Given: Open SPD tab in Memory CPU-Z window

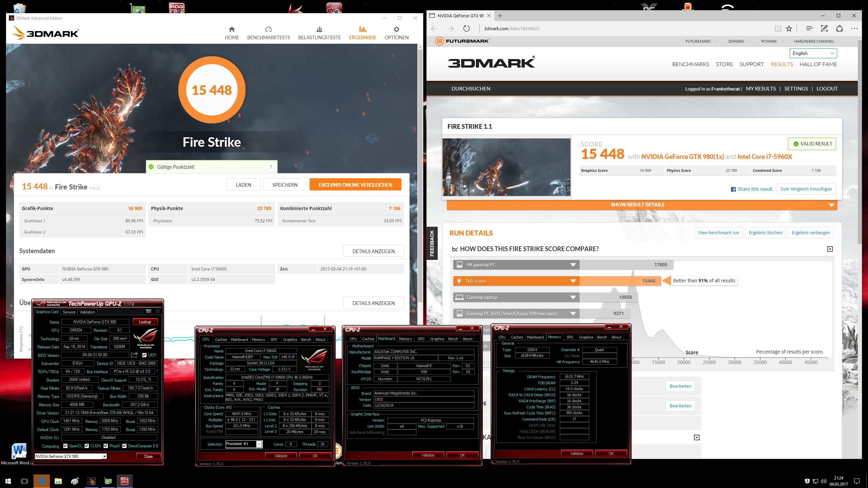Looking at the screenshot, I should (x=570, y=337).
